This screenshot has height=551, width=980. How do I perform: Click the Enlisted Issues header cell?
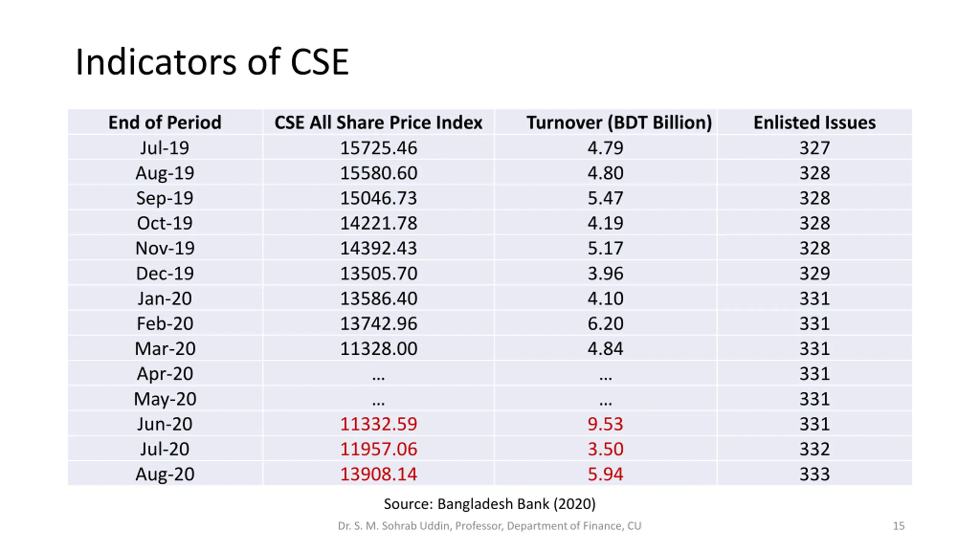coord(815,122)
